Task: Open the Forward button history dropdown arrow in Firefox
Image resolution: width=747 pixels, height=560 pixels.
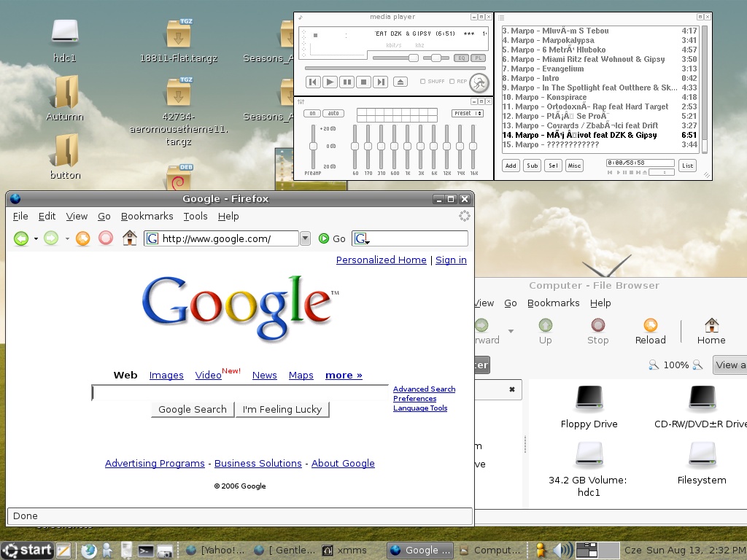Action: (67, 238)
